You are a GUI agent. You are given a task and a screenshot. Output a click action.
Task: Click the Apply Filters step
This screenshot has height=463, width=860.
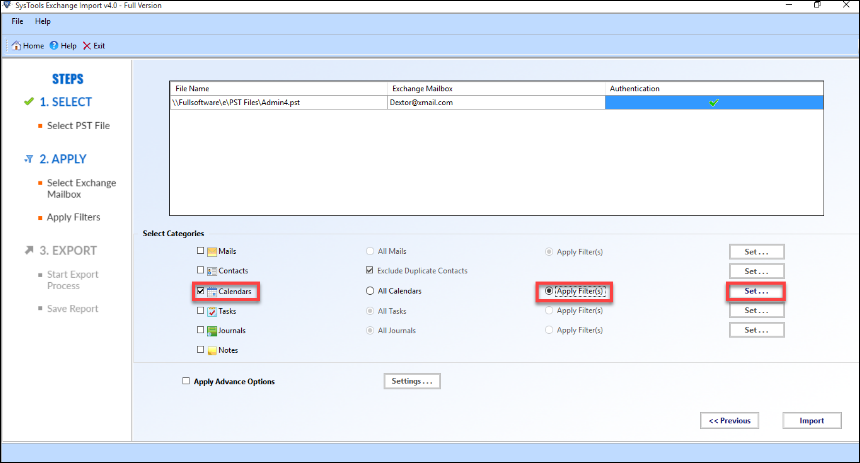point(73,217)
